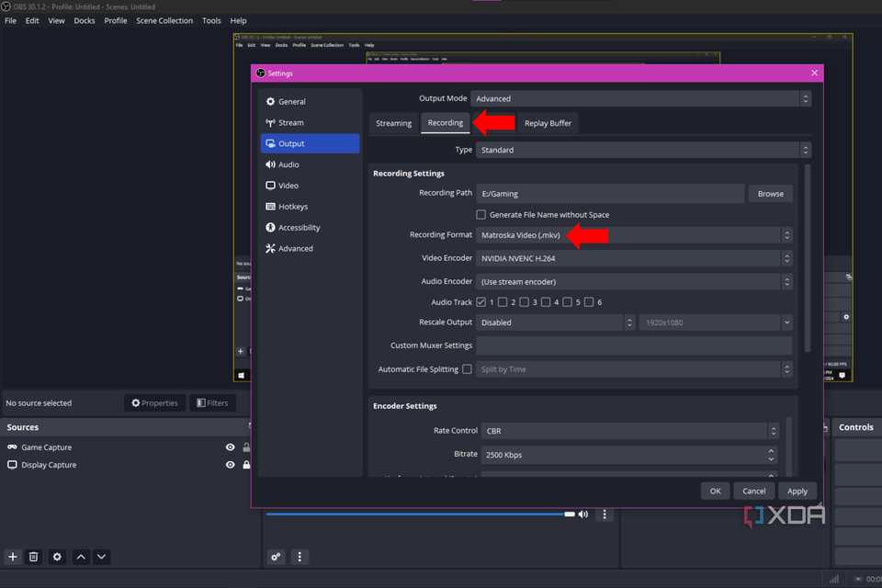The width and height of the screenshot is (882, 588).
Task: Enable audio track 3
Action: point(525,302)
